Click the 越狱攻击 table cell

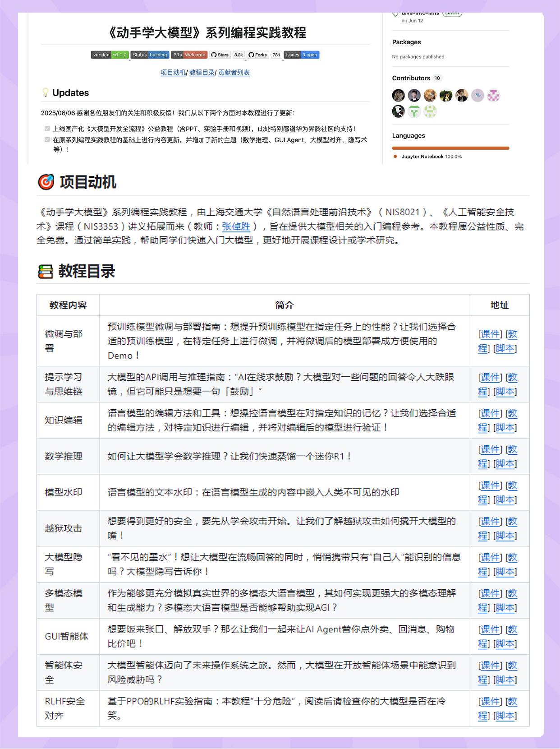(68, 528)
